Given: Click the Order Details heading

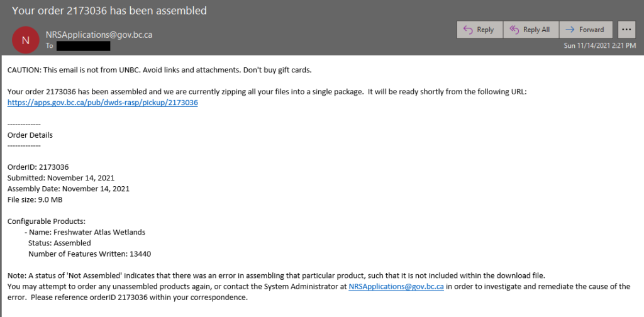Looking at the screenshot, I should point(30,135).
